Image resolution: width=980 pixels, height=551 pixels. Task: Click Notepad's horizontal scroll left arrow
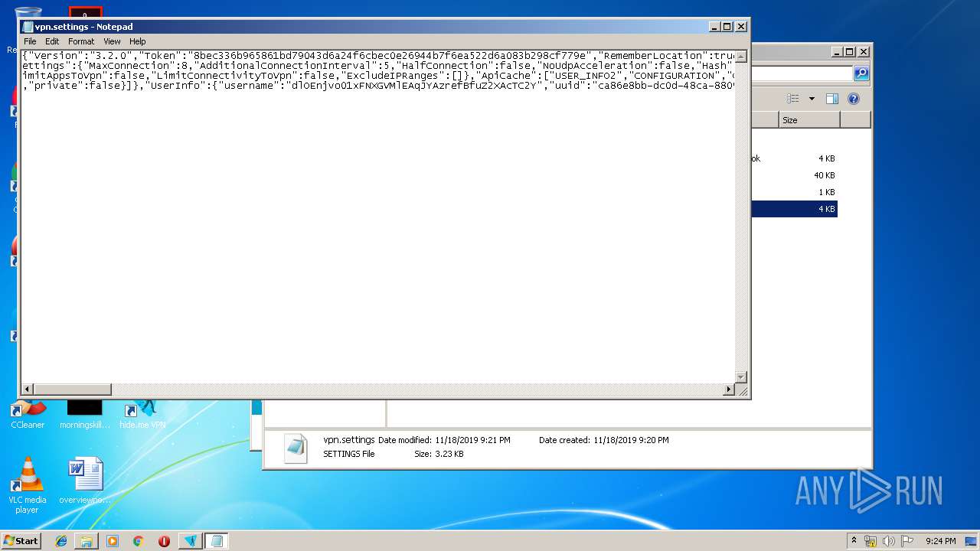28,390
